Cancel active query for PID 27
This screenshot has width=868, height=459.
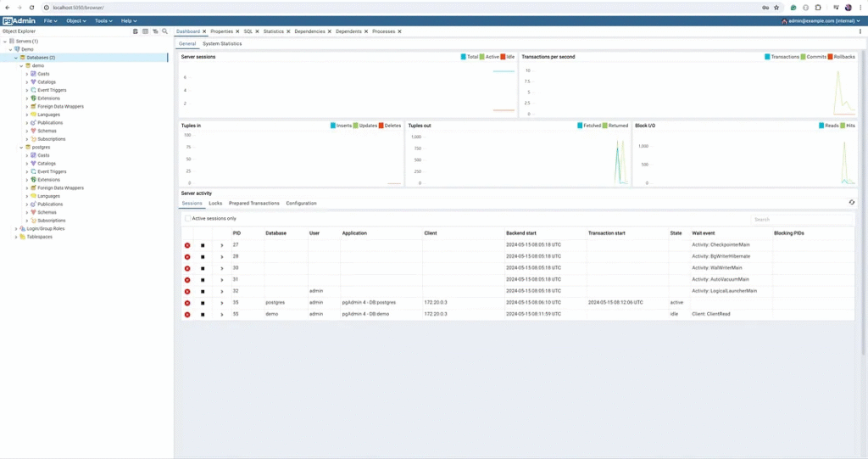[x=203, y=245]
